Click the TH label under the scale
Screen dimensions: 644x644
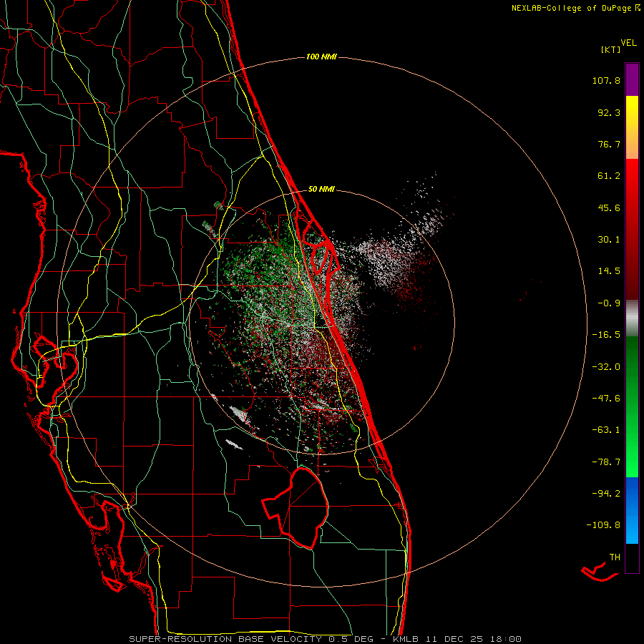[x=615, y=557]
